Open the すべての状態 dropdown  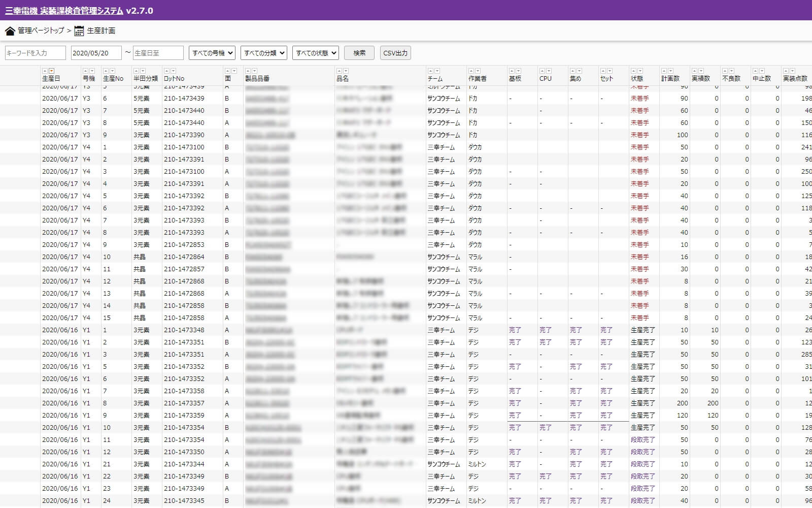tap(316, 53)
